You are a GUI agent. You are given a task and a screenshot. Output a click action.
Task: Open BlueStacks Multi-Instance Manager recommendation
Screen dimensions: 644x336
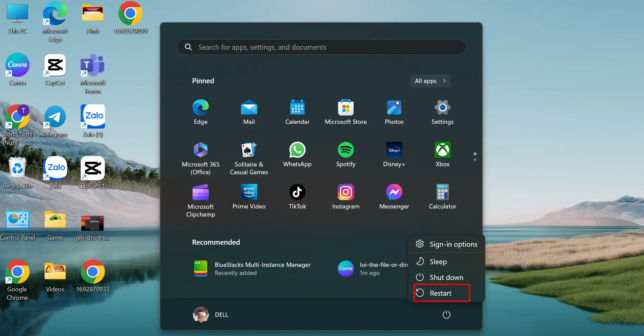point(253,269)
